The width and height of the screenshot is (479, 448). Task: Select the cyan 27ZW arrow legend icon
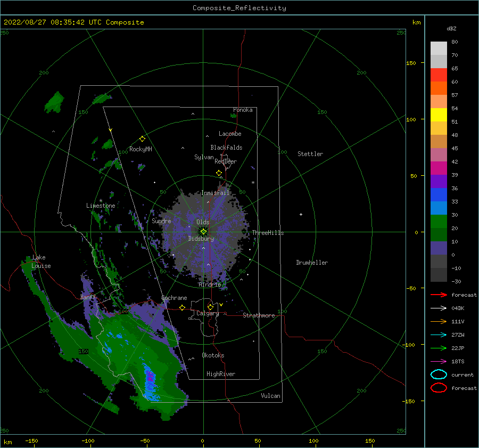click(439, 335)
